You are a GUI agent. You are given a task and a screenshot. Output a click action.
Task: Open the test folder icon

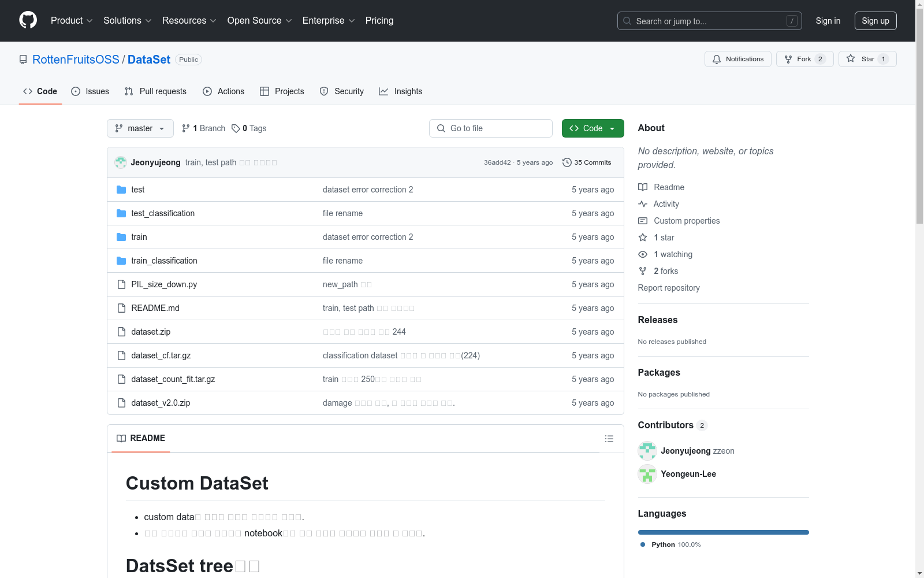(x=121, y=190)
